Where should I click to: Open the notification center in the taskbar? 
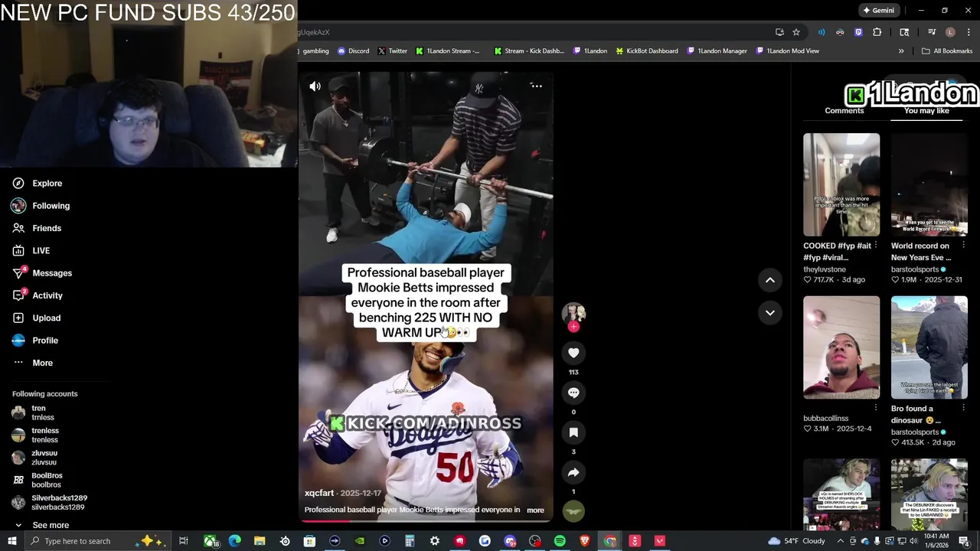(964, 541)
